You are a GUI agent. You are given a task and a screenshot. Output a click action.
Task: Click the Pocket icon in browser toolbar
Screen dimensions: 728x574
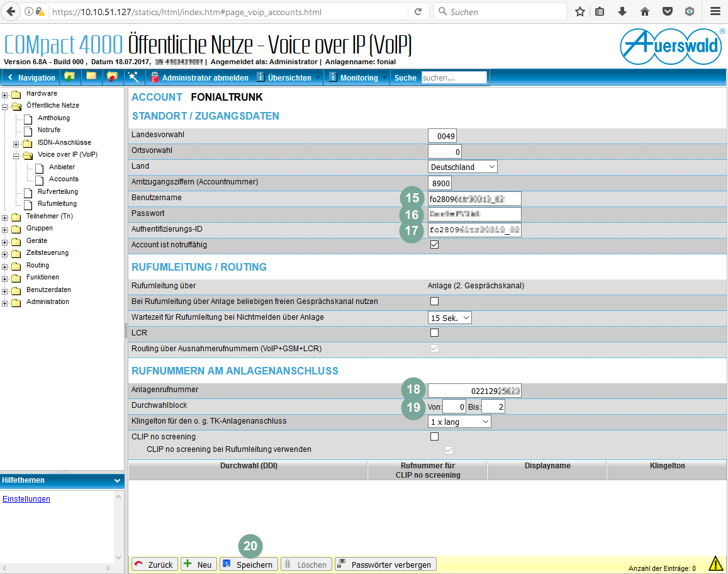tap(667, 11)
